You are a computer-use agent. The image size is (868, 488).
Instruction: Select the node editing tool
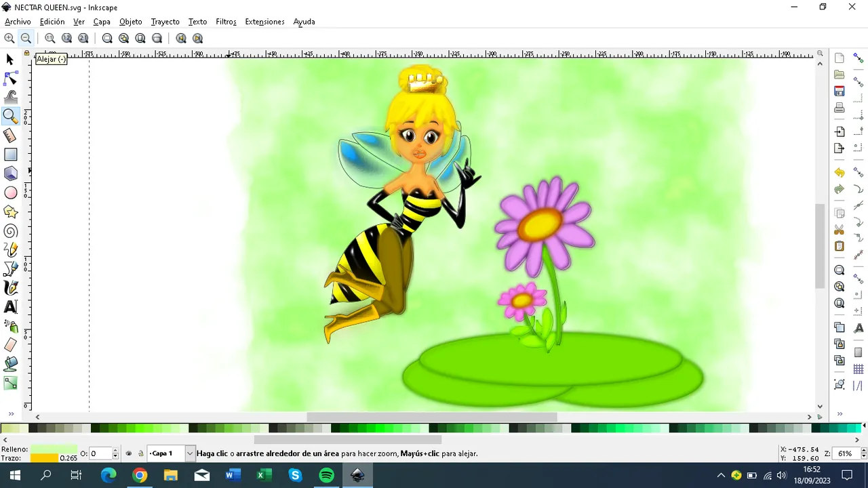click(x=10, y=79)
